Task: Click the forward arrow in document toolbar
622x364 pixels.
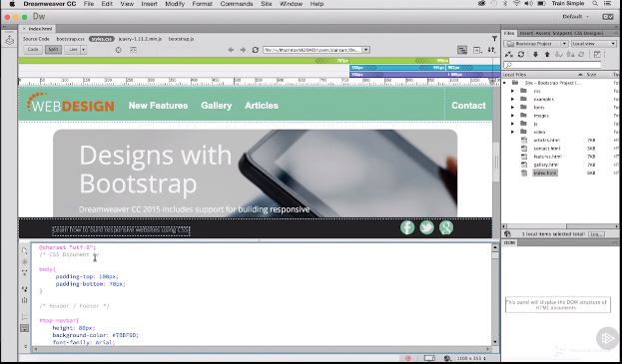Action: click(243, 50)
